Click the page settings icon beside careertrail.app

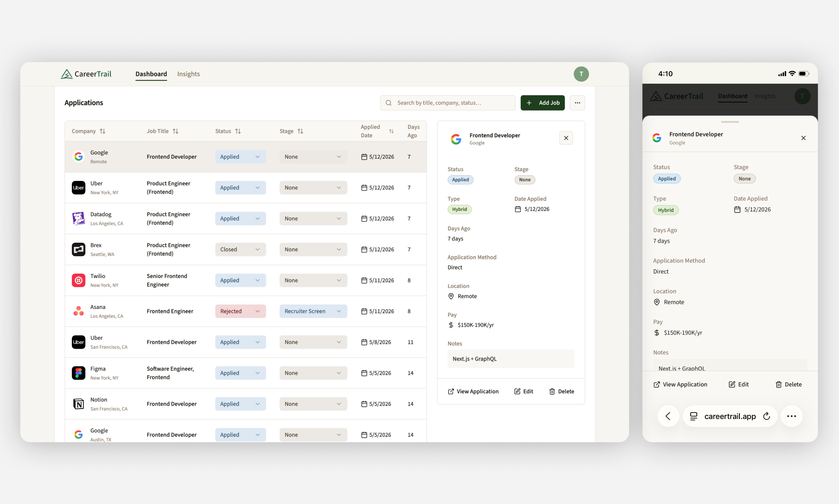694,416
